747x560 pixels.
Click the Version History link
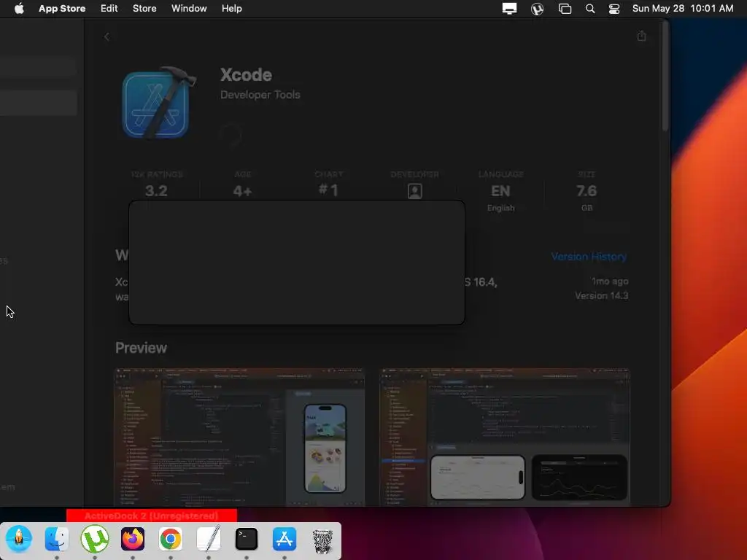(x=589, y=257)
